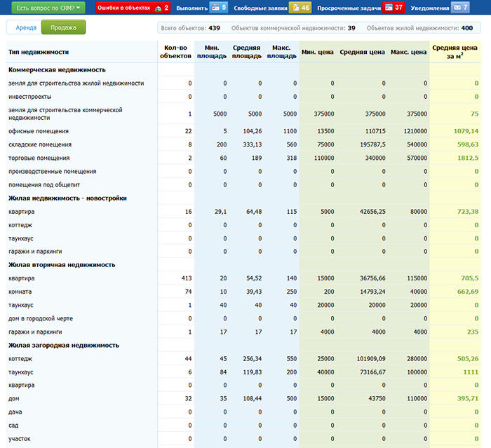Click the 'офисные помещения' row label
The height and width of the screenshot is (448, 491).
coord(39,131)
